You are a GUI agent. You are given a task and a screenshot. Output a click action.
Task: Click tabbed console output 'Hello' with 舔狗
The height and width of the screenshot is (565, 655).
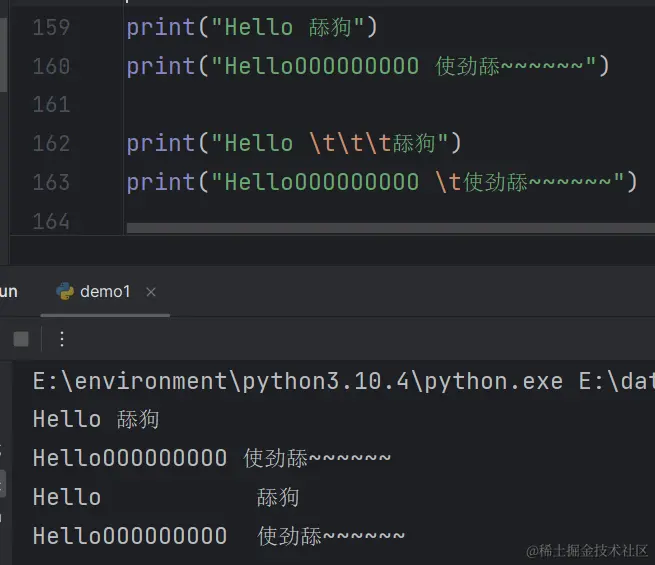tap(166, 497)
